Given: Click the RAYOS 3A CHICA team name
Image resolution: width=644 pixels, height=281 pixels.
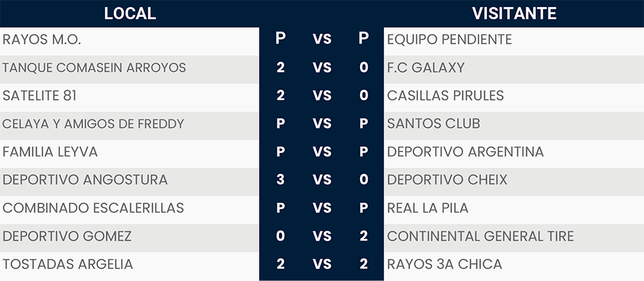Looking at the screenshot, I should 444,264.
